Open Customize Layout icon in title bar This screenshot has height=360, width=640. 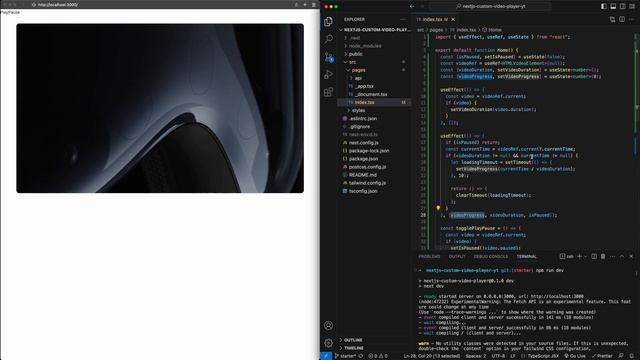tap(632, 6)
